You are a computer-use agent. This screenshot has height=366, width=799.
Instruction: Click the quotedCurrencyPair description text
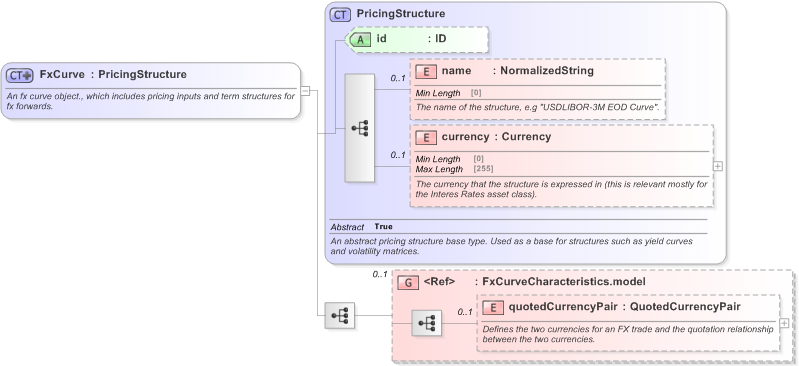[628, 334]
